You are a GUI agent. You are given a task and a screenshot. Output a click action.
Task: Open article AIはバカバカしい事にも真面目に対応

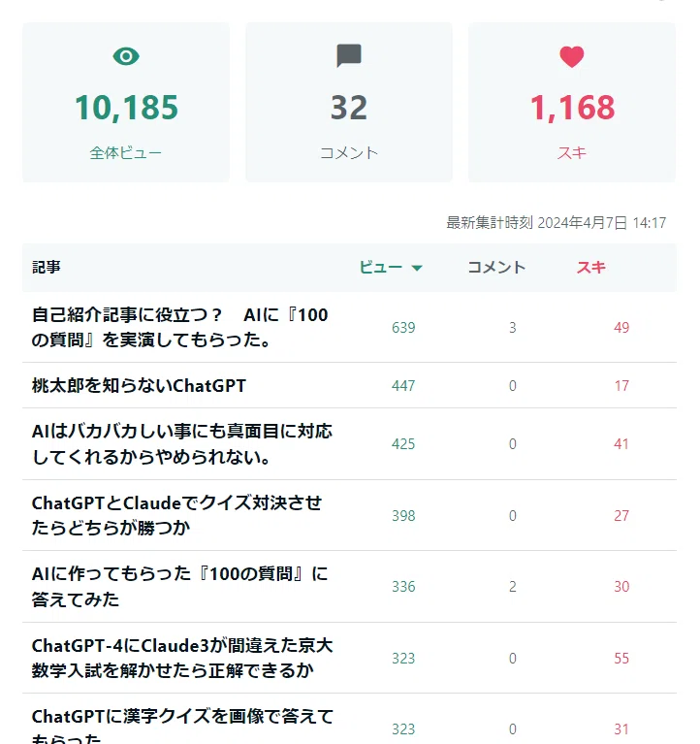(x=182, y=443)
